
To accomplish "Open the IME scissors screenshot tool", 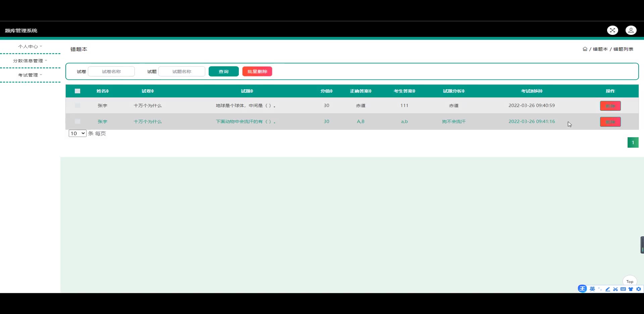I will point(615,289).
